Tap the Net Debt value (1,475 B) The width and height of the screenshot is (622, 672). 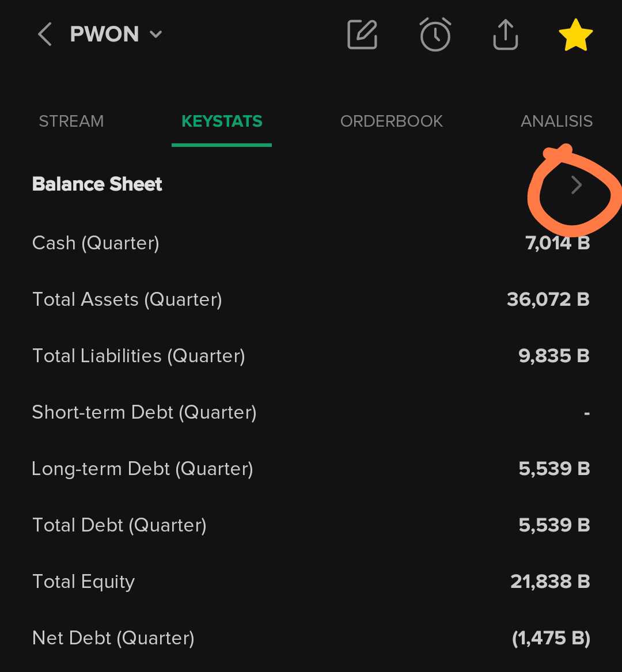tap(551, 638)
